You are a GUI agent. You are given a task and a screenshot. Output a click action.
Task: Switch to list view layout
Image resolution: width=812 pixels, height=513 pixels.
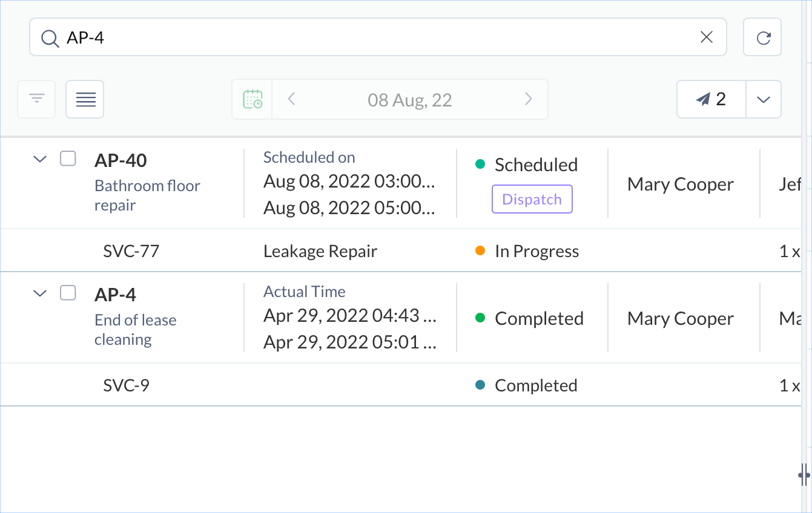pos(85,99)
